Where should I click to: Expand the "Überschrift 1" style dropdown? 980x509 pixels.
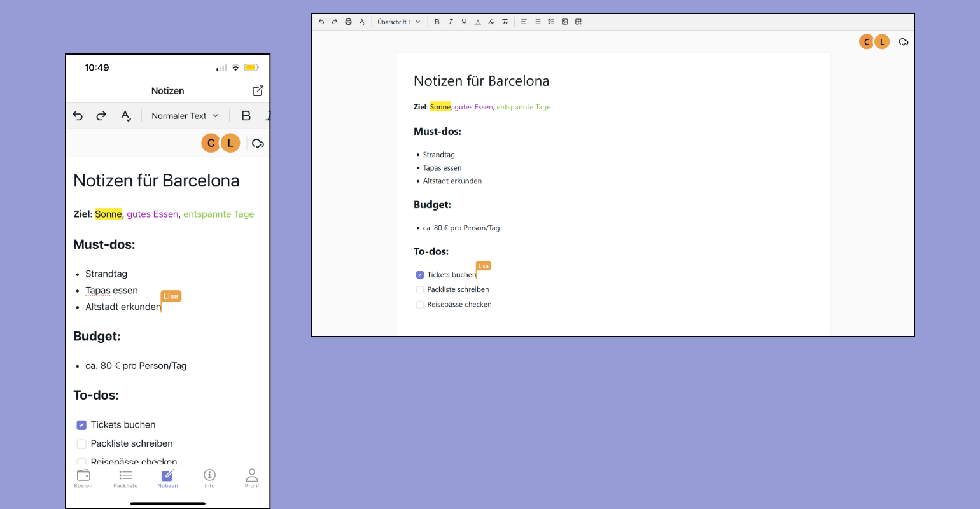pos(399,22)
